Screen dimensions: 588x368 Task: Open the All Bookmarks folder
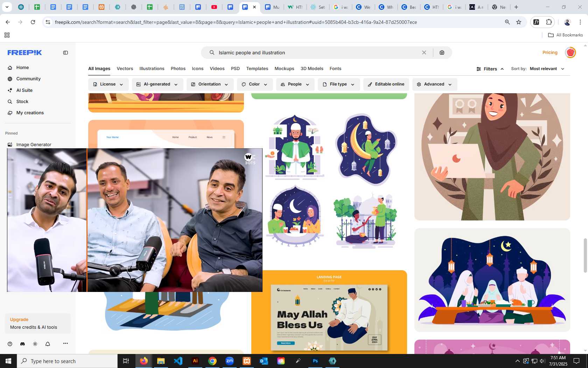pos(565,35)
